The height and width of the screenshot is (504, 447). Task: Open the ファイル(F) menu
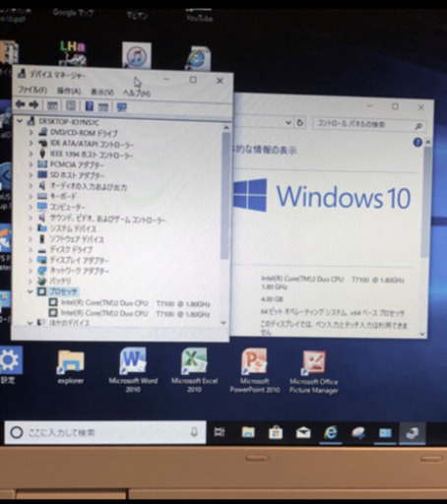click(32, 90)
